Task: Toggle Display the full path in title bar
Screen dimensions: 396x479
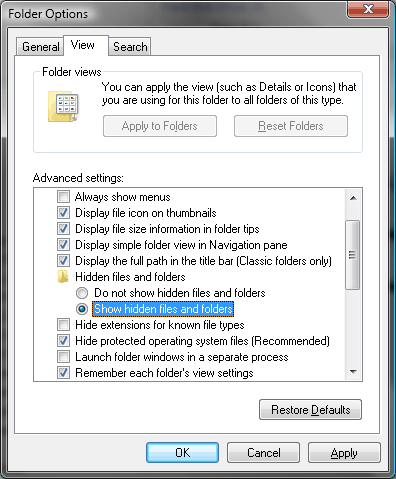Action: 63,261
